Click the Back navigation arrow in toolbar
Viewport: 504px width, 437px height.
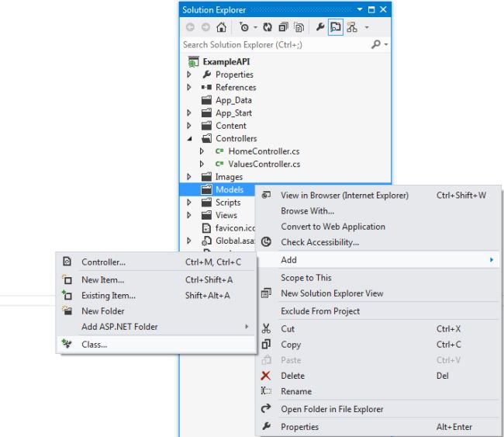click(190, 27)
